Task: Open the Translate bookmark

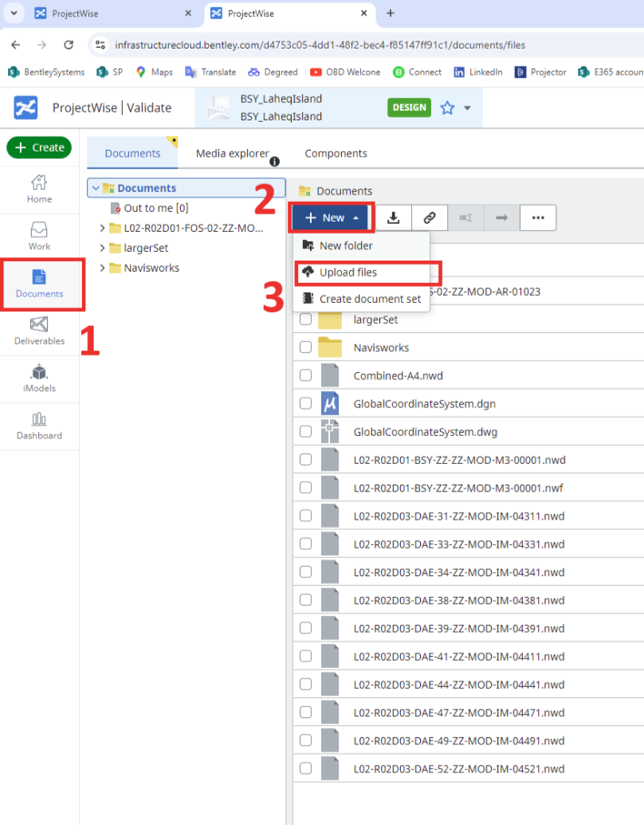Action: point(210,72)
